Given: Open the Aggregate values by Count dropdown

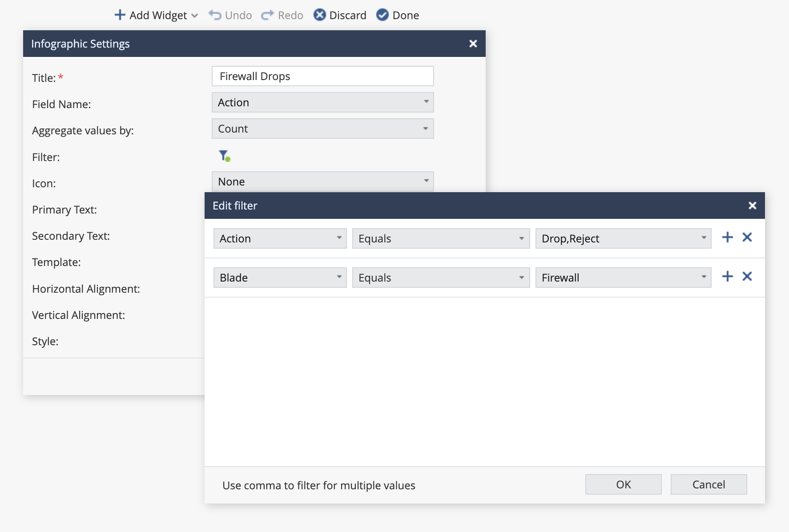Looking at the screenshot, I should click(322, 129).
